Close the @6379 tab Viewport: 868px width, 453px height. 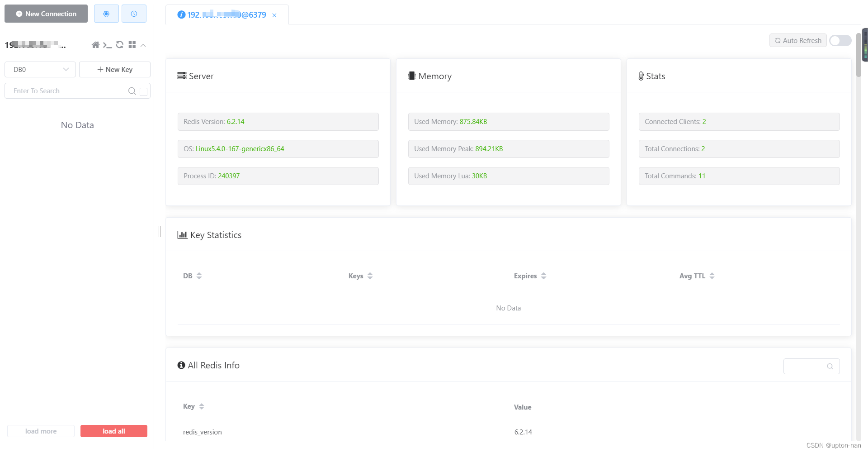pos(274,15)
